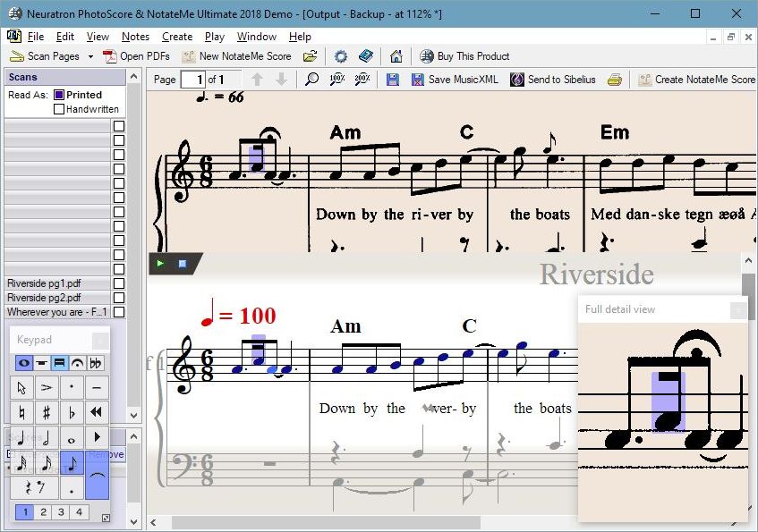Click Save MusicXML

(455, 80)
